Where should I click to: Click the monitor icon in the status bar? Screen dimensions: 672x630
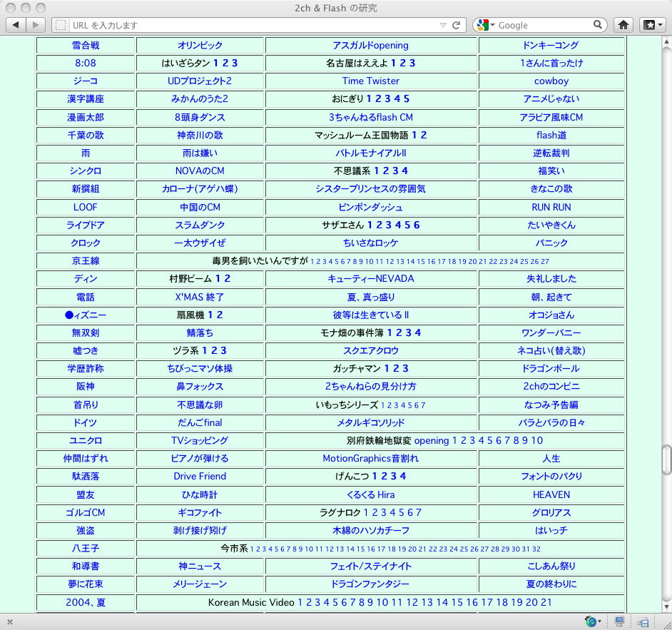pyautogui.click(x=619, y=621)
